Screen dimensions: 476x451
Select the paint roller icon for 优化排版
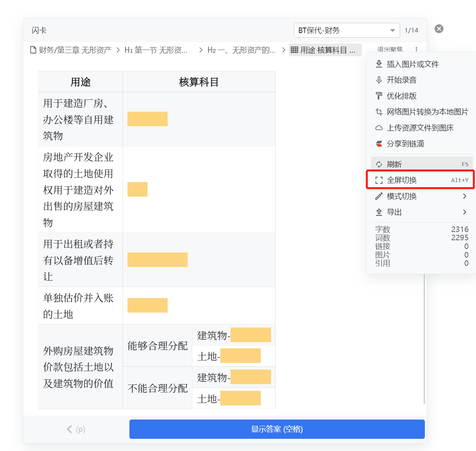(379, 96)
